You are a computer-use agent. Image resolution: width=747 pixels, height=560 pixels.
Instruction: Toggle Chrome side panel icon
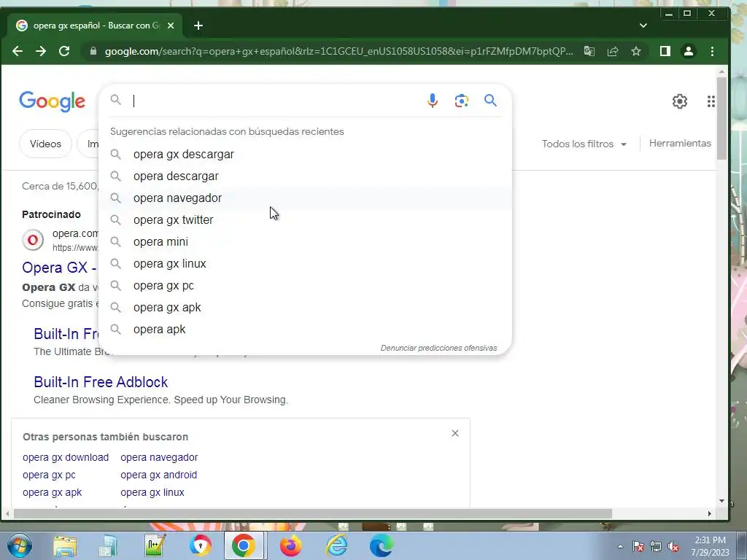(x=665, y=51)
